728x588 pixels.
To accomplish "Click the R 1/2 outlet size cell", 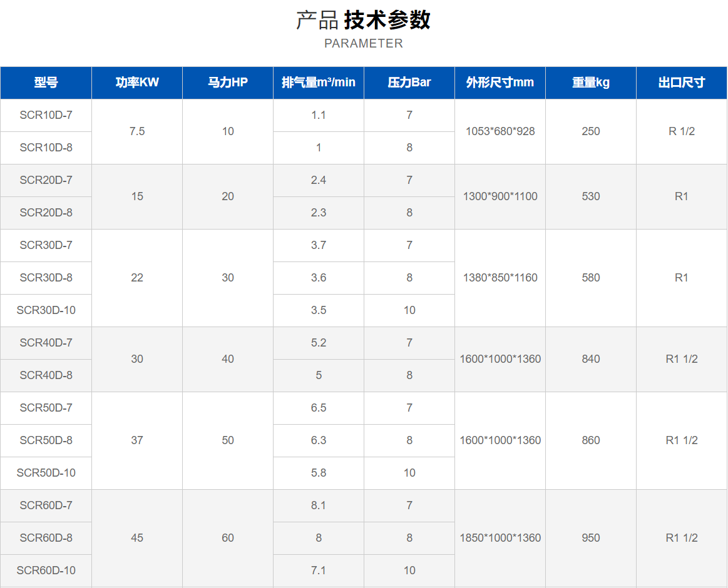I will tap(682, 131).
